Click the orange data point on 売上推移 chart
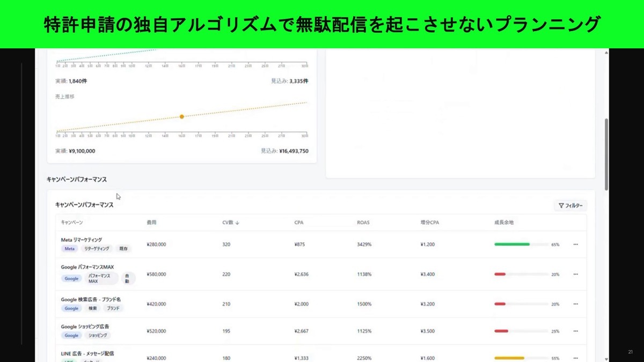 (x=182, y=116)
